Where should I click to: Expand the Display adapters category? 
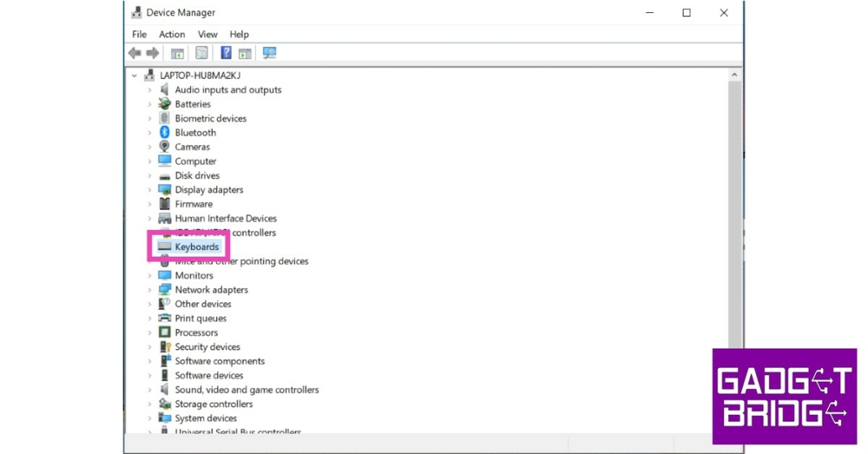click(x=150, y=190)
